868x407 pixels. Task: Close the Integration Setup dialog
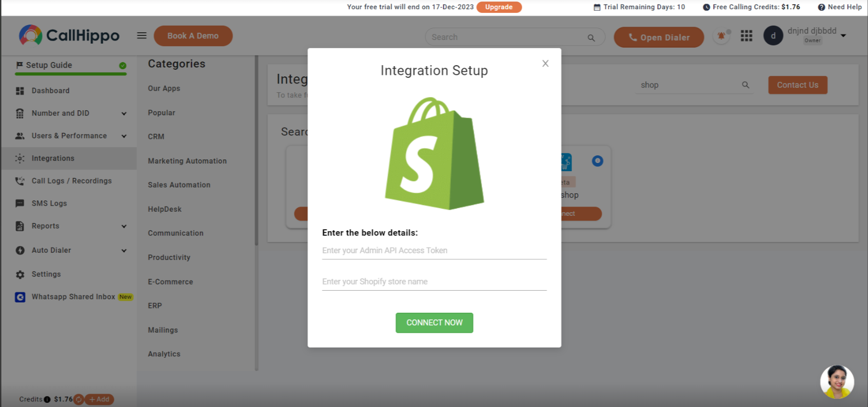[x=545, y=64]
